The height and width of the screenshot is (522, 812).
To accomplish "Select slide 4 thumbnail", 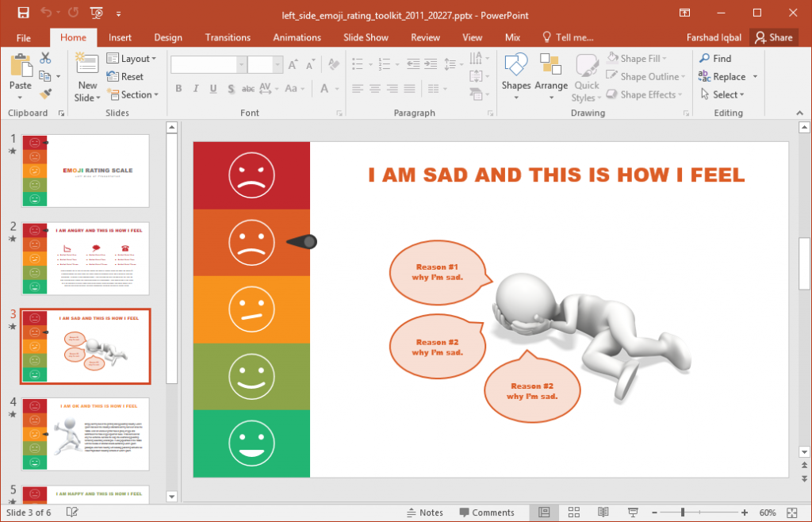I will pos(86,434).
